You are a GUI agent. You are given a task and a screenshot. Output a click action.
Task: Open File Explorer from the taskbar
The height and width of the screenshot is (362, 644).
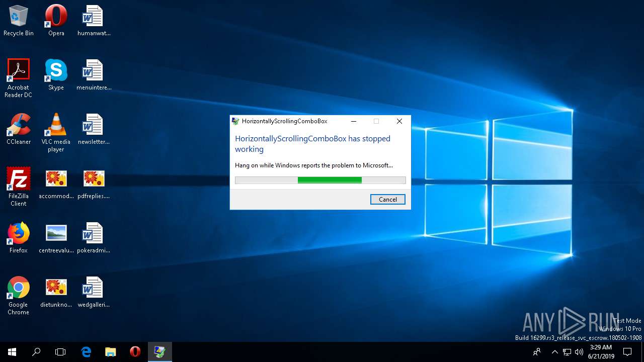[111, 352]
